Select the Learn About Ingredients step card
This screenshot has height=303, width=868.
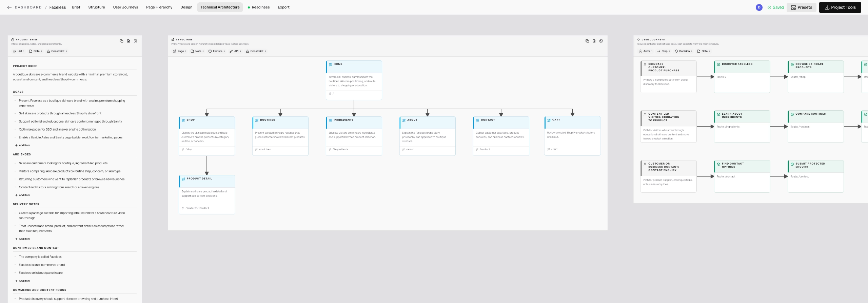pyautogui.click(x=742, y=127)
